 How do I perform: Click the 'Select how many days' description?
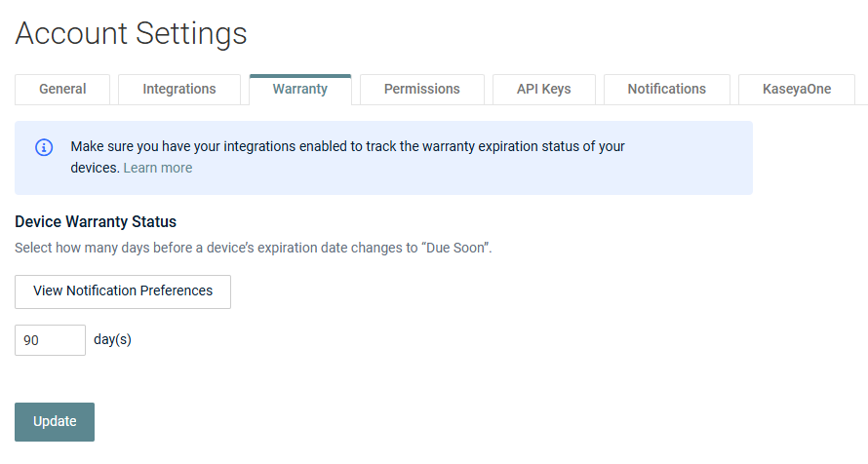tap(253, 248)
